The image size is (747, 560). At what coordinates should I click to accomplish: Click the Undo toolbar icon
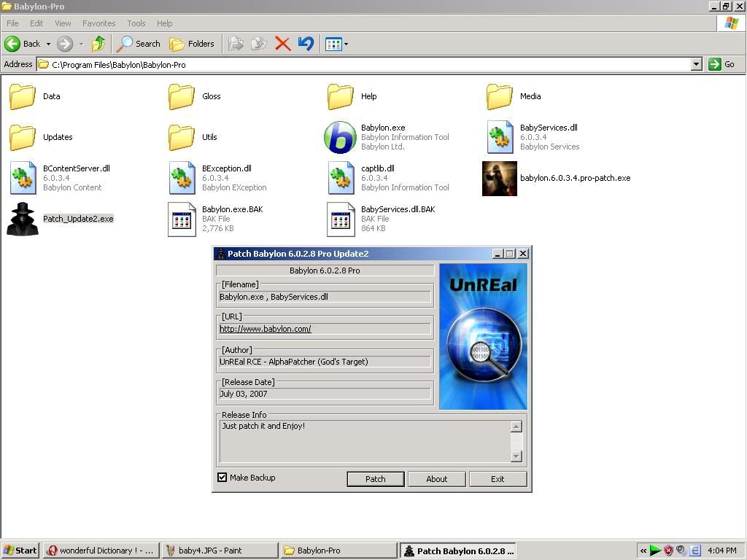[306, 44]
